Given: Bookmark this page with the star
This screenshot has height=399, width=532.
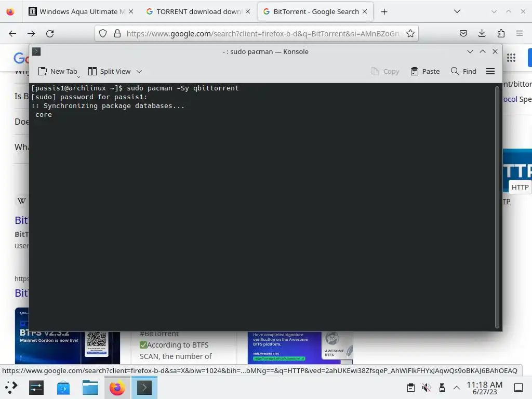Looking at the screenshot, I should click(x=410, y=33).
